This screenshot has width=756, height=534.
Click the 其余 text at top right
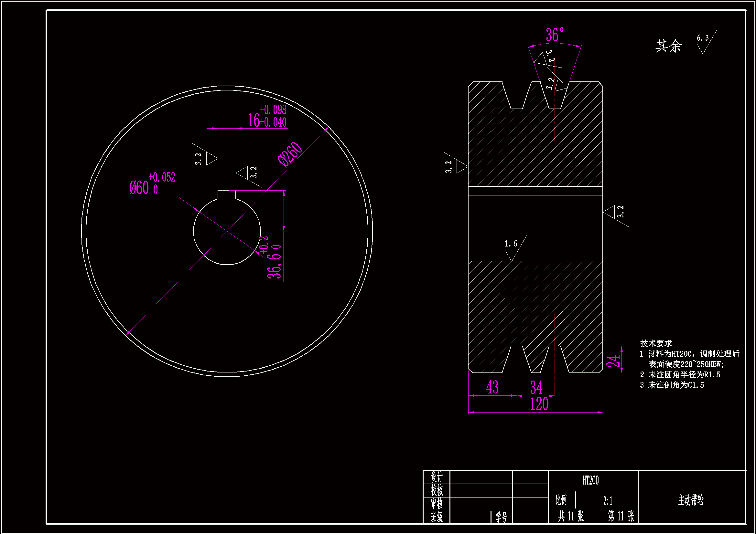click(668, 46)
